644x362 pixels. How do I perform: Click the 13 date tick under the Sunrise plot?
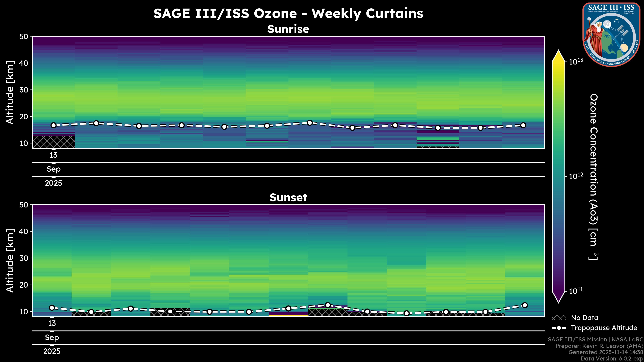(53, 155)
